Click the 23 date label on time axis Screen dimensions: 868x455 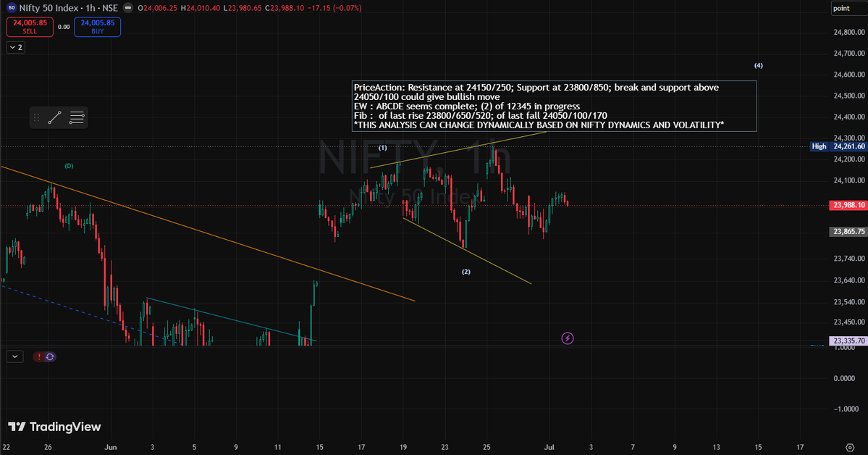[x=445, y=447]
